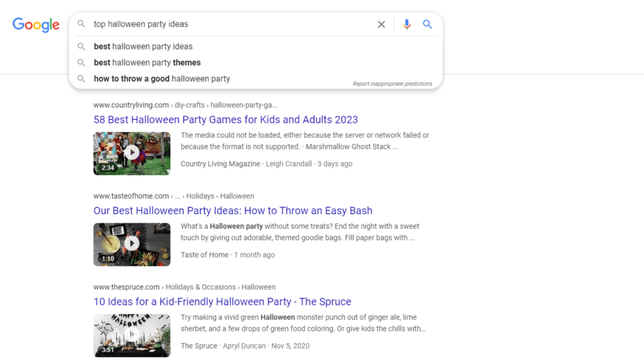Click the gray magnifier inside search field
The image size is (644, 362).
82,24
